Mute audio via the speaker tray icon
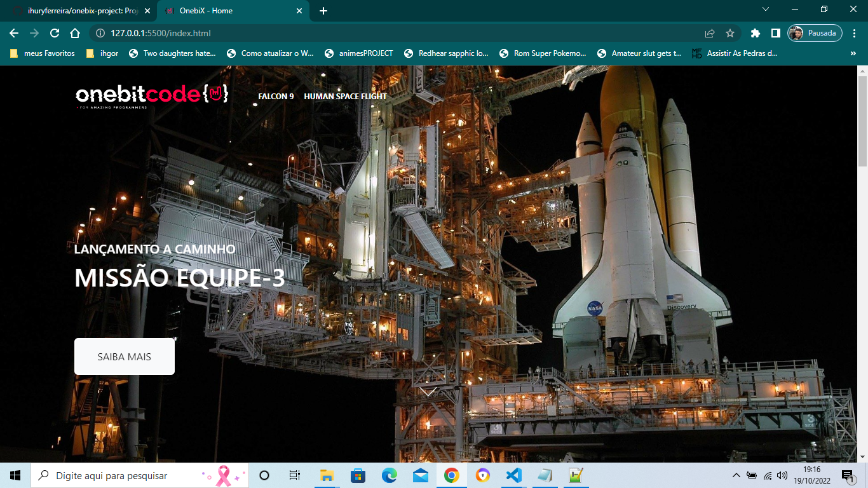 780,475
